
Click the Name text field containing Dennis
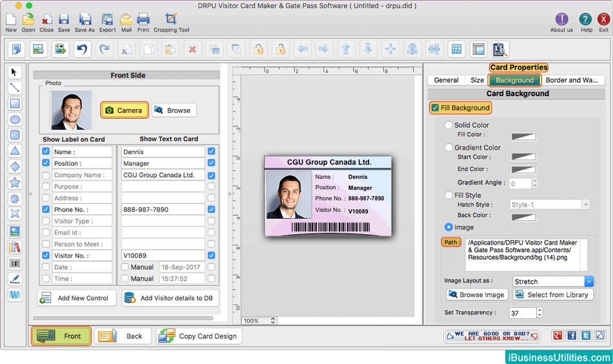(x=163, y=152)
